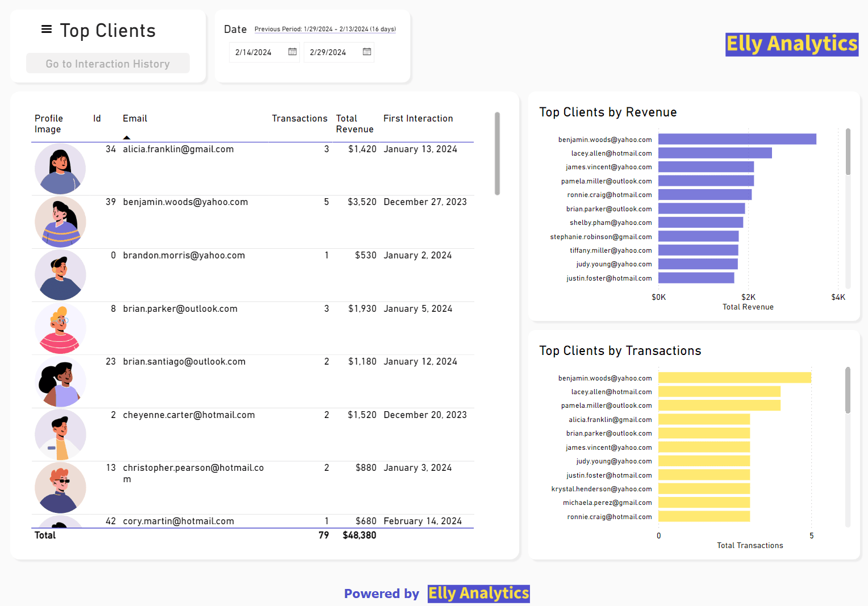Click the start date field showing 2/14/2024

click(259, 52)
